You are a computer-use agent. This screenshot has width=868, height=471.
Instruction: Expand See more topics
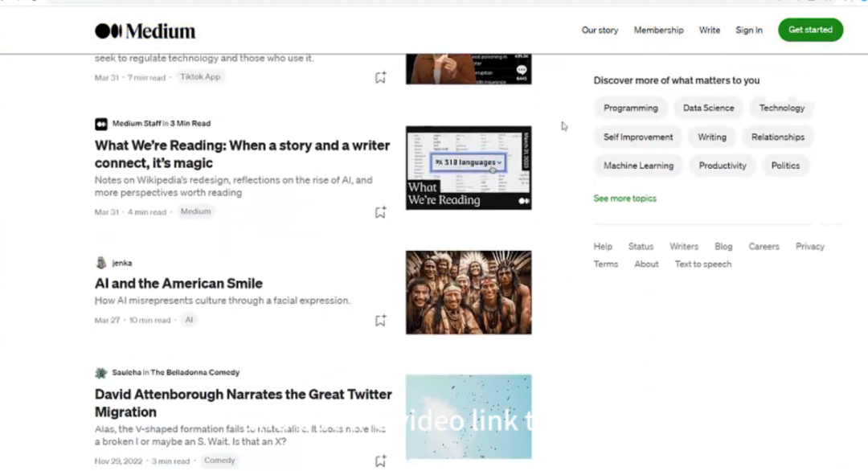pos(624,199)
